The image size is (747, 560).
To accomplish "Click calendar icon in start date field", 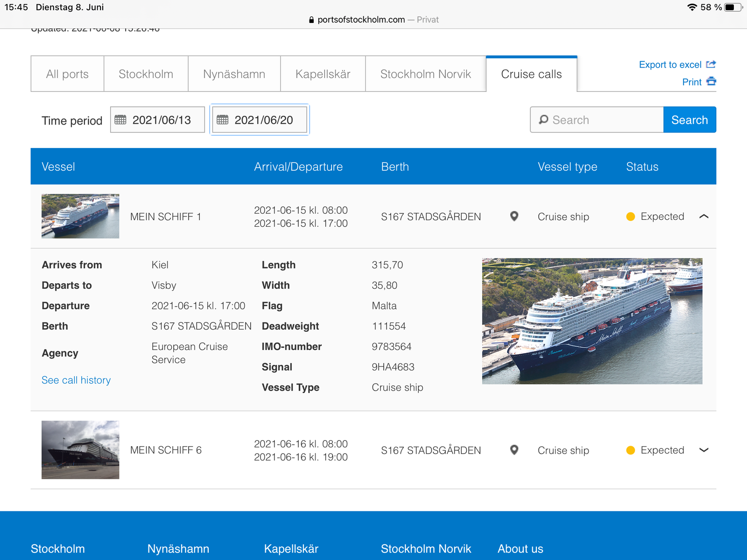I will pos(120,120).
